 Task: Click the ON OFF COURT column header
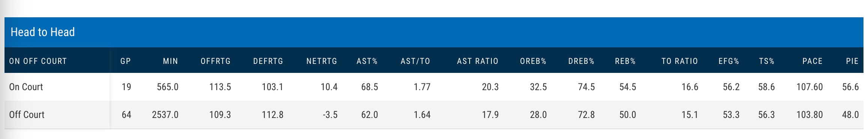(38, 61)
